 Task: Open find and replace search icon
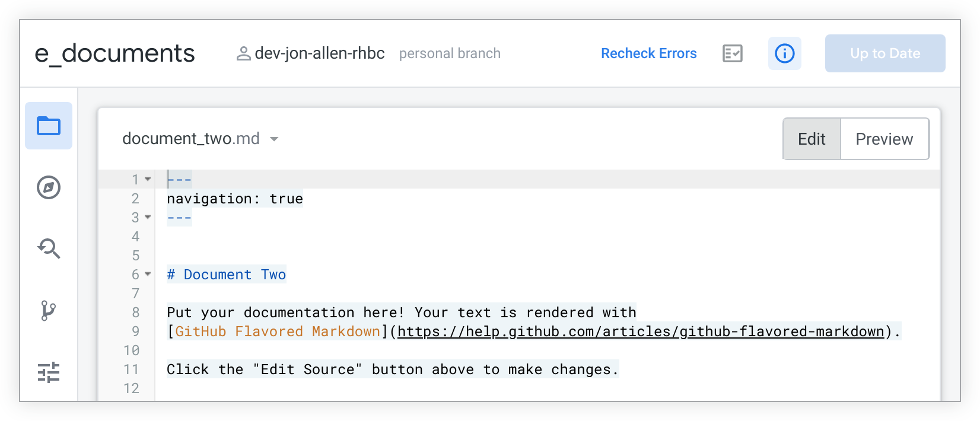coord(49,248)
